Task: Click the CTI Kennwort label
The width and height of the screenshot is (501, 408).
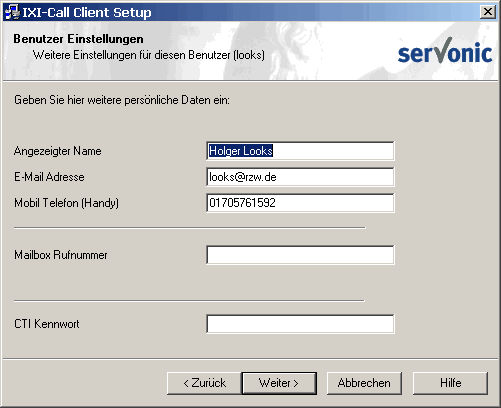Action: coord(47,324)
